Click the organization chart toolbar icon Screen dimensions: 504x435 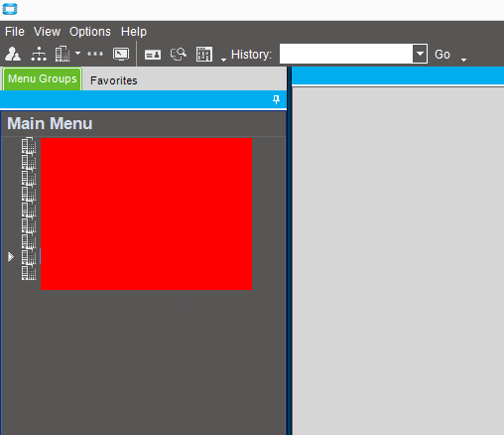[x=39, y=54]
